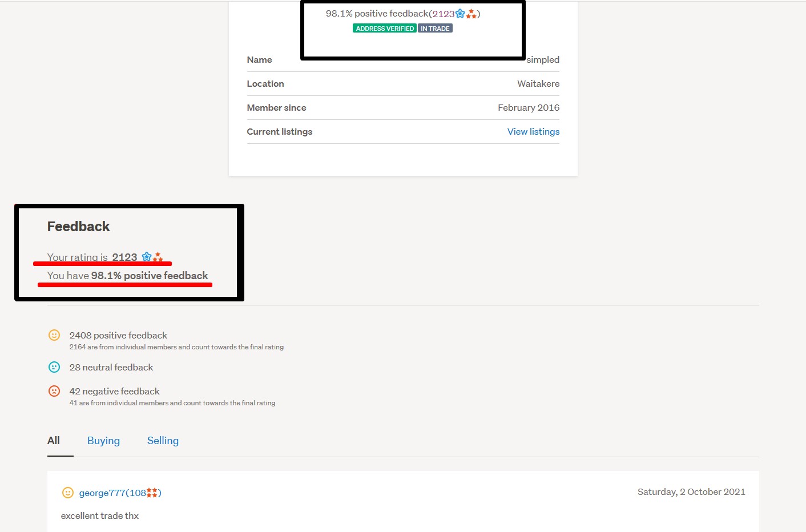Click the stars icon after george777(108
The image size is (806, 532).
(152, 493)
